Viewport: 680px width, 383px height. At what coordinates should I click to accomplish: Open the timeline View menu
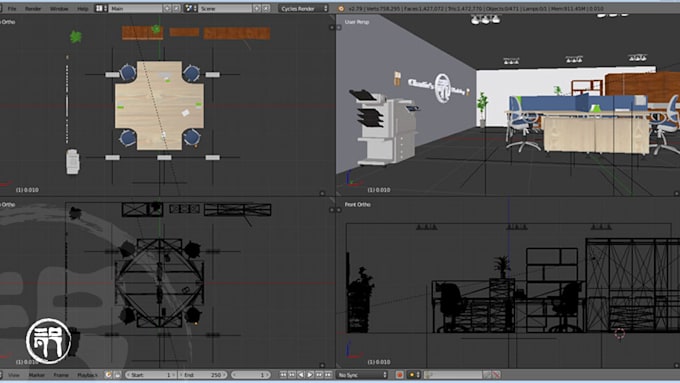tap(14, 375)
